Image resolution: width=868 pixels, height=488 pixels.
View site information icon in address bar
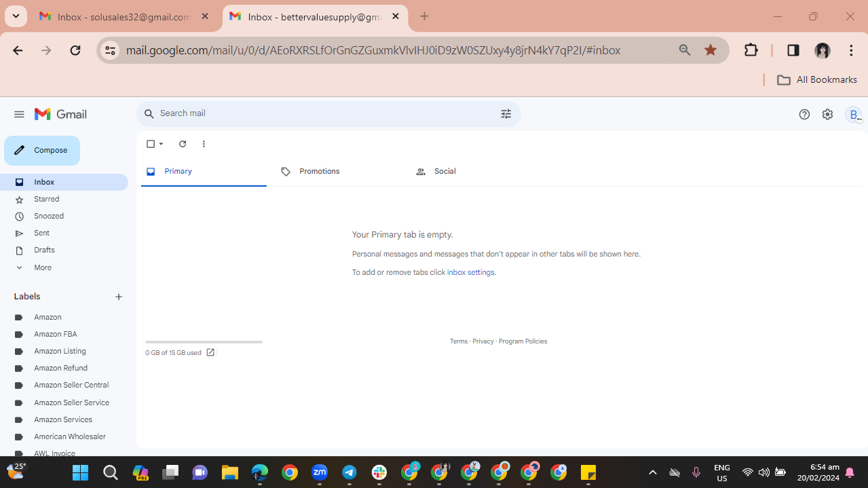110,50
